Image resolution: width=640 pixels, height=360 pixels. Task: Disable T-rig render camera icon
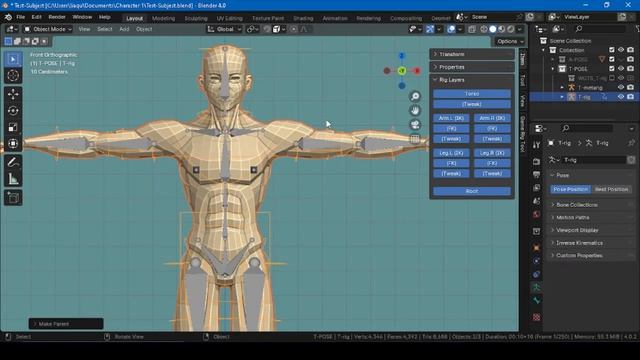click(631, 97)
